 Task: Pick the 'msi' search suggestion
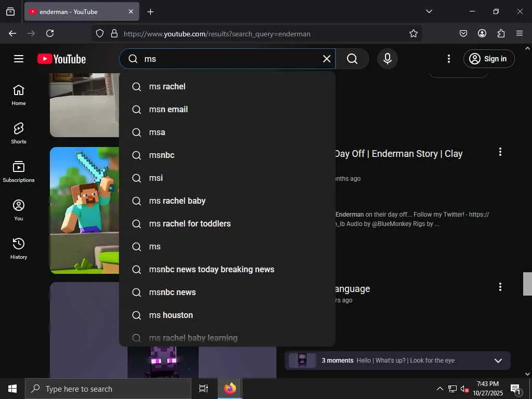156,178
